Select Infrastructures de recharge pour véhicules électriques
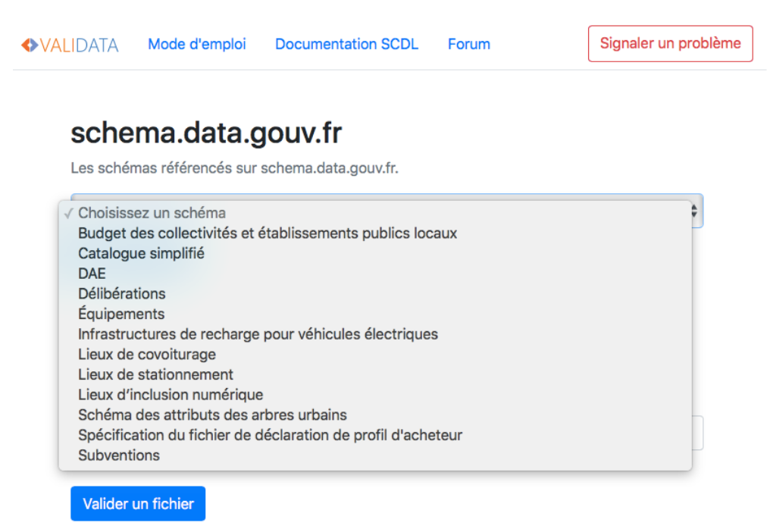The image size is (770, 532). [x=375, y=334]
